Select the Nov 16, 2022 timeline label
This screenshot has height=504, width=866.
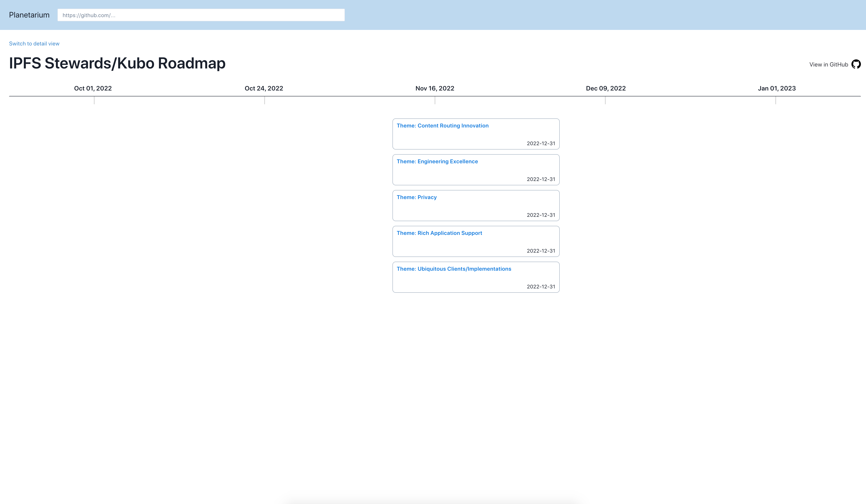tap(435, 88)
